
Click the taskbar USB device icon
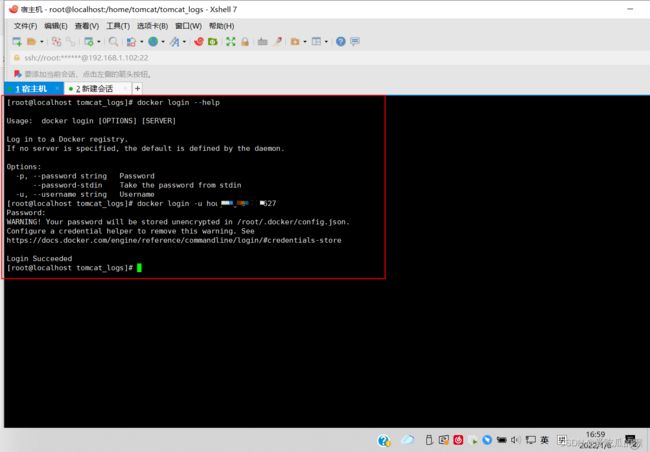(429, 440)
